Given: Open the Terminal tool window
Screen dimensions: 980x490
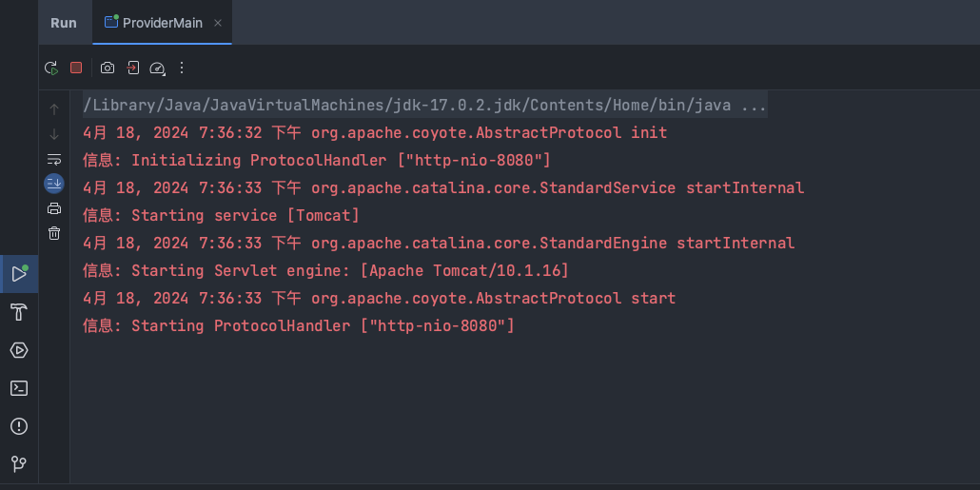Looking at the screenshot, I should pos(19,388).
